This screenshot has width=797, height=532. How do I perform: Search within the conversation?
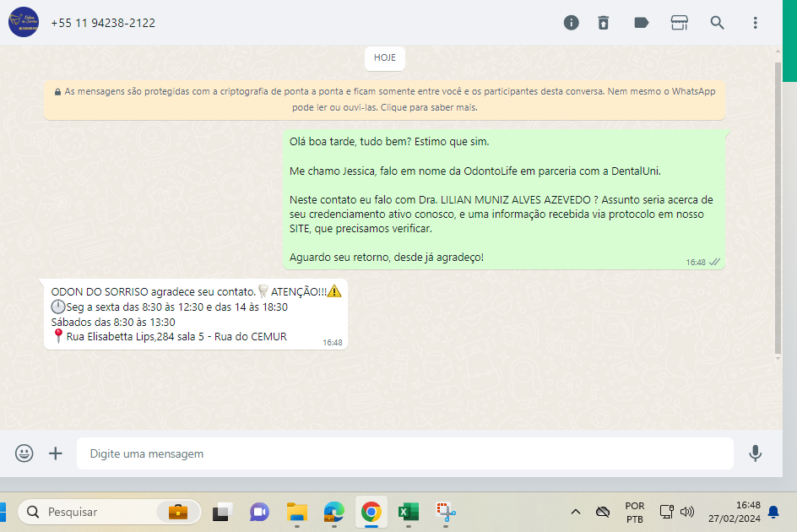click(x=717, y=23)
